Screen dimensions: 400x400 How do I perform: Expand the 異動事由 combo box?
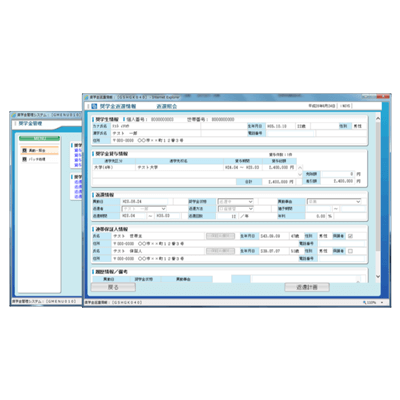click(x=334, y=202)
